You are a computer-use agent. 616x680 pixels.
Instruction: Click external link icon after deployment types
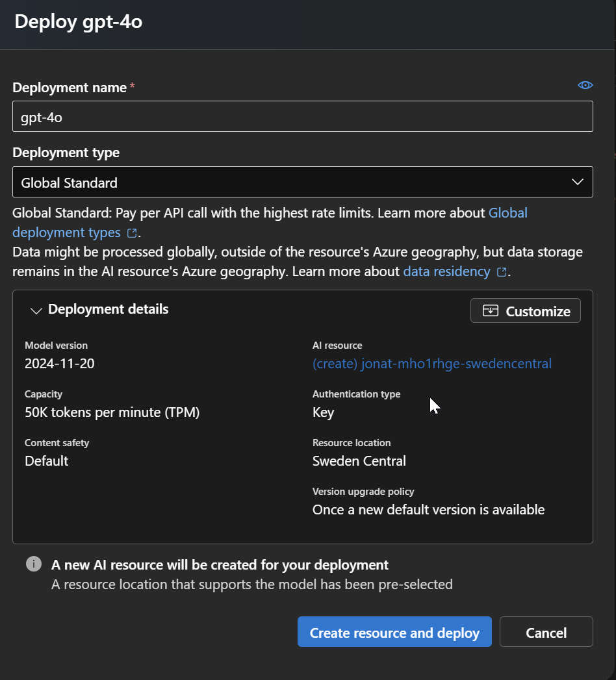(132, 233)
